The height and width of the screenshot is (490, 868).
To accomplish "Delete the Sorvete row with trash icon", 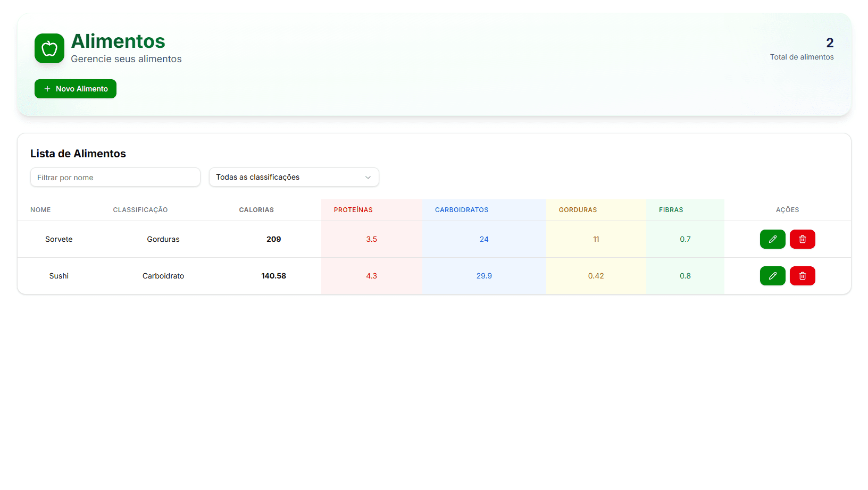I will coord(802,239).
